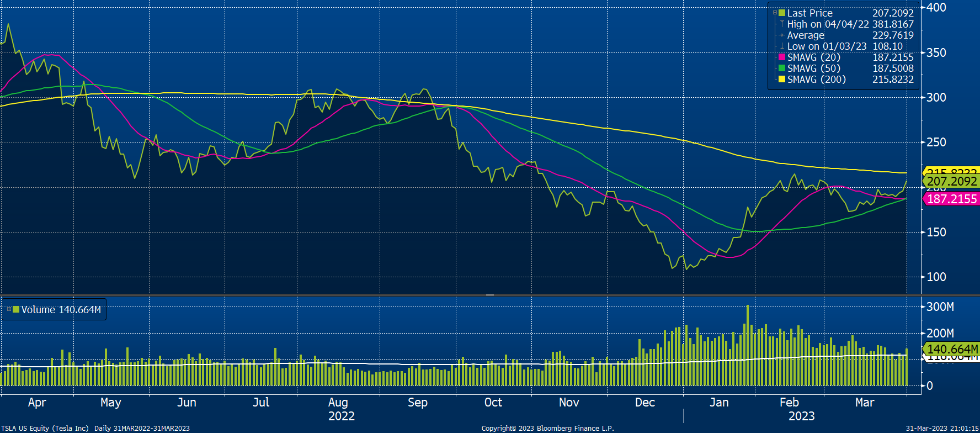Click the pink 187.2155 axis tag

(951, 199)
